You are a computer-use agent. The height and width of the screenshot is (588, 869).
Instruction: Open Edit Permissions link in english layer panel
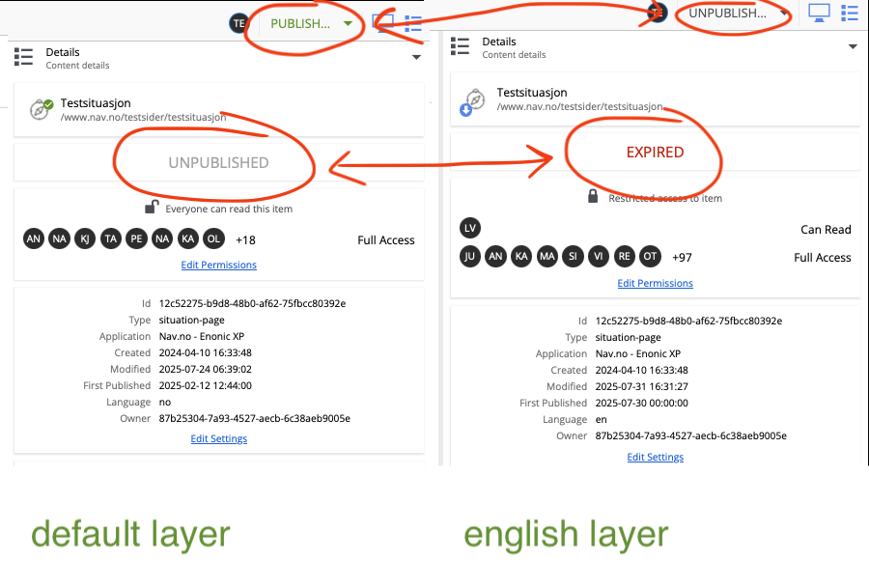click(655, 283)
